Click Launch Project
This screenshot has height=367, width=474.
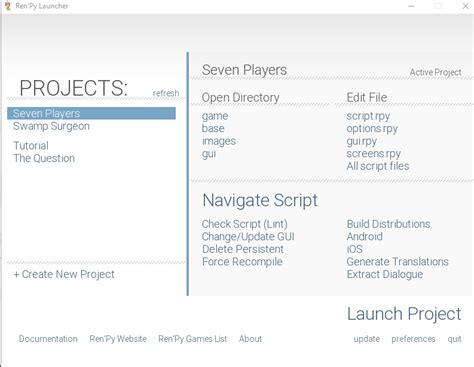(404, 314)
